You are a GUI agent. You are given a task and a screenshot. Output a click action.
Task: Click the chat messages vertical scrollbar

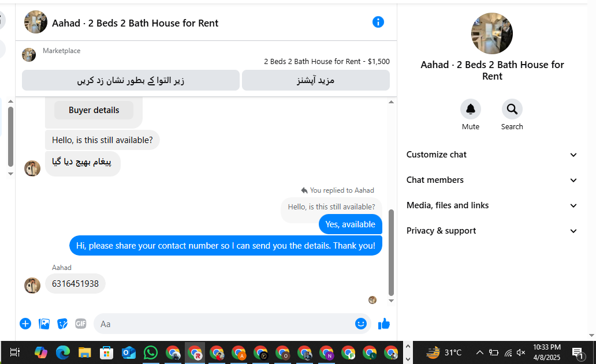(x=391, y=253)
